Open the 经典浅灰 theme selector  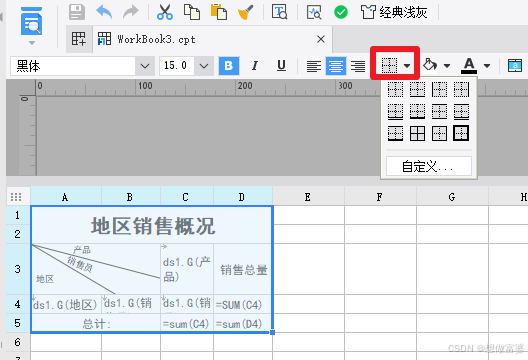[x=394, y=12]
